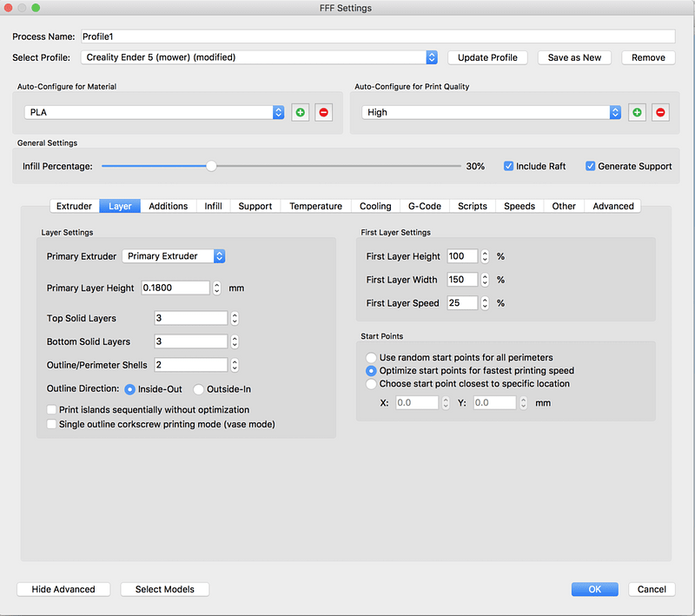Click the Save as New button
Screen dimensions: 695x616
coord(574,57)
